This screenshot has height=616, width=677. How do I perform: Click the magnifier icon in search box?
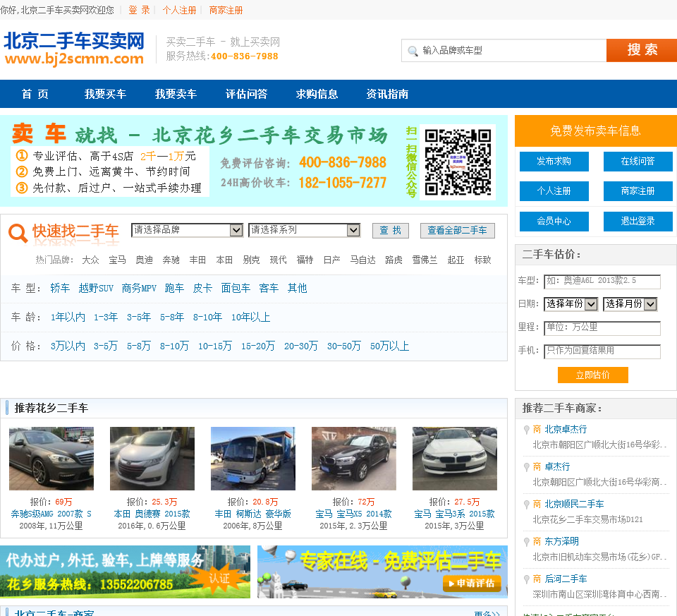tap(413, 51)
